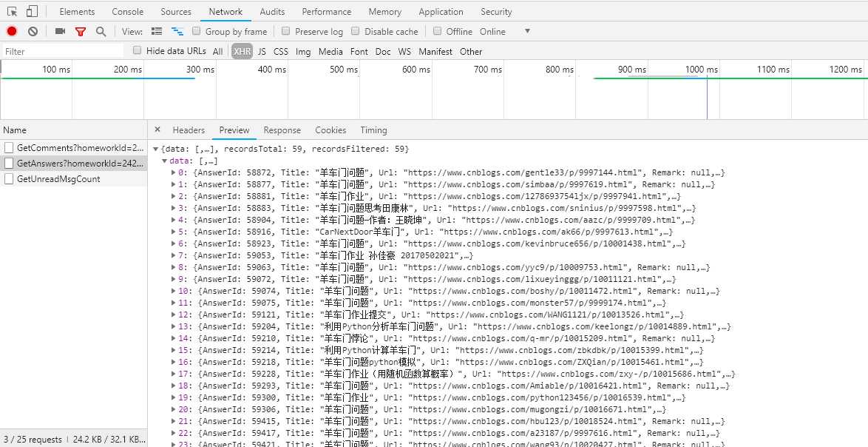Filter requests by Manifest type
This screenshot has width=868, height=447.
point(435,52)
